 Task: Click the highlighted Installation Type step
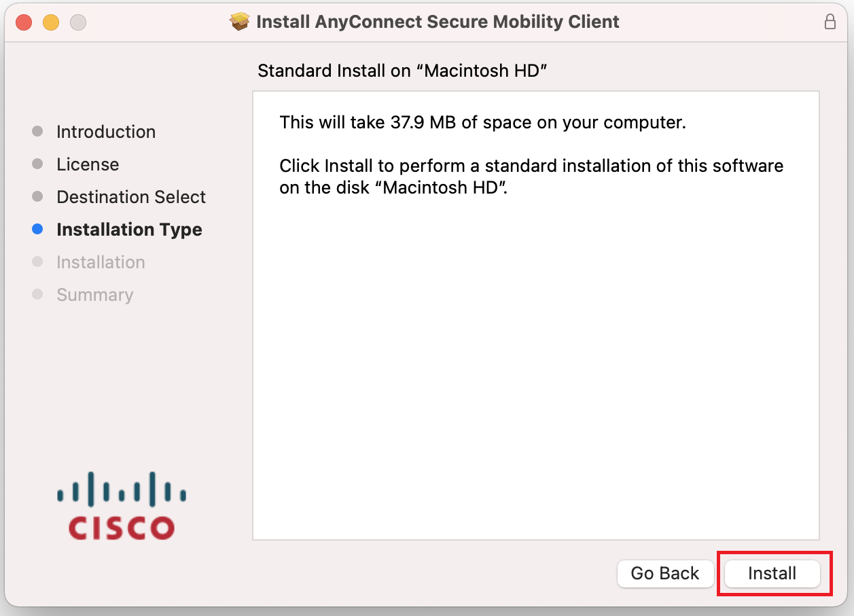[129, 229]
